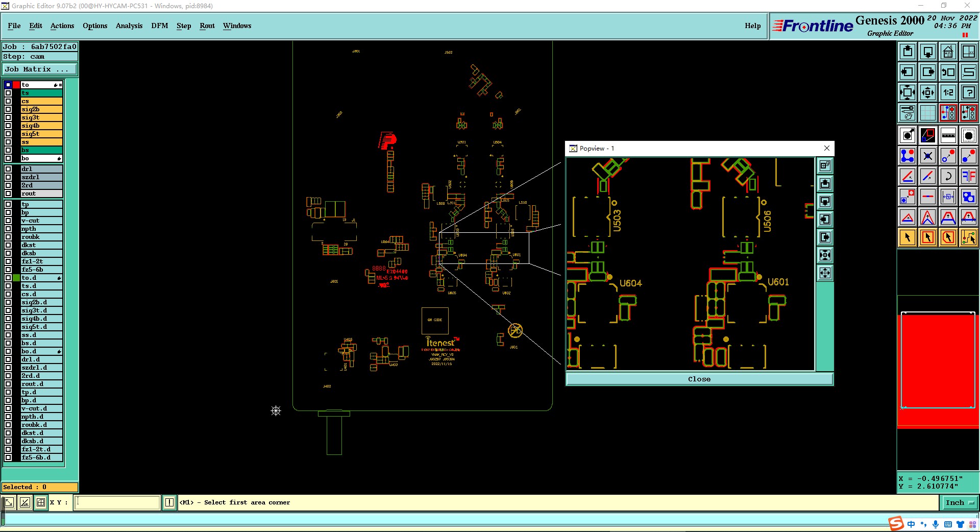Select layer name fz1-2t in list
Image resolution: width=980 pixels, height=532 pixels.
(x=42, y=261)
